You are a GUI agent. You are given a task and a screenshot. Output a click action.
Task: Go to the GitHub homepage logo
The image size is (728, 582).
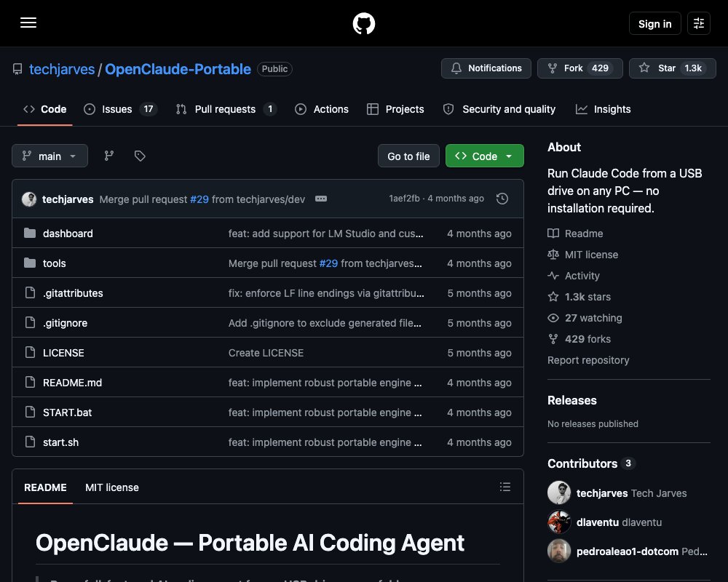click(x=363, y=23)
